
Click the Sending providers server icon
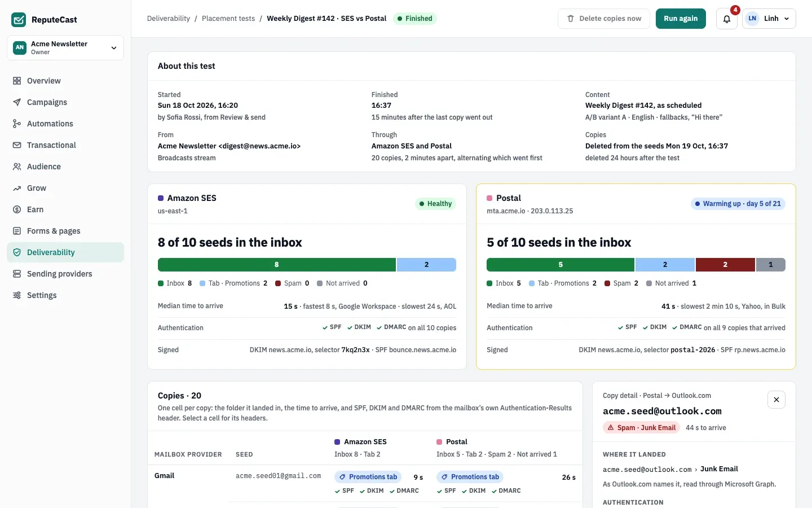tap(17, 274)
